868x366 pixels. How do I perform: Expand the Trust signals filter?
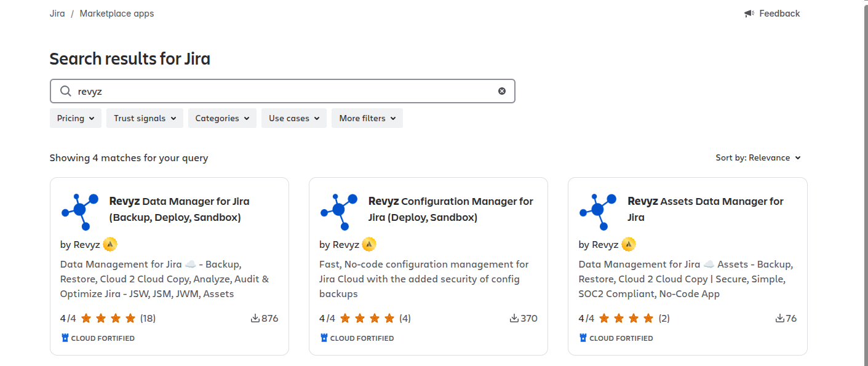[145, 118]
